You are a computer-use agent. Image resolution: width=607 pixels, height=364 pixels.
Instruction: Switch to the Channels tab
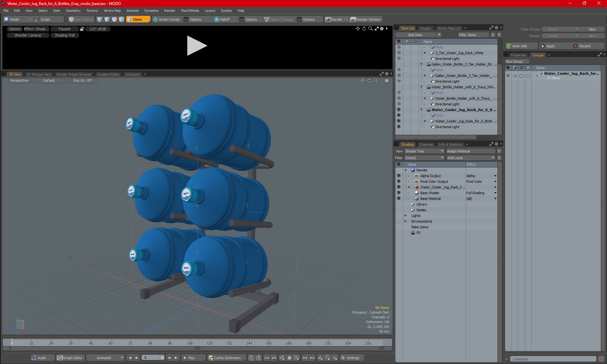(x=426, y=144)
